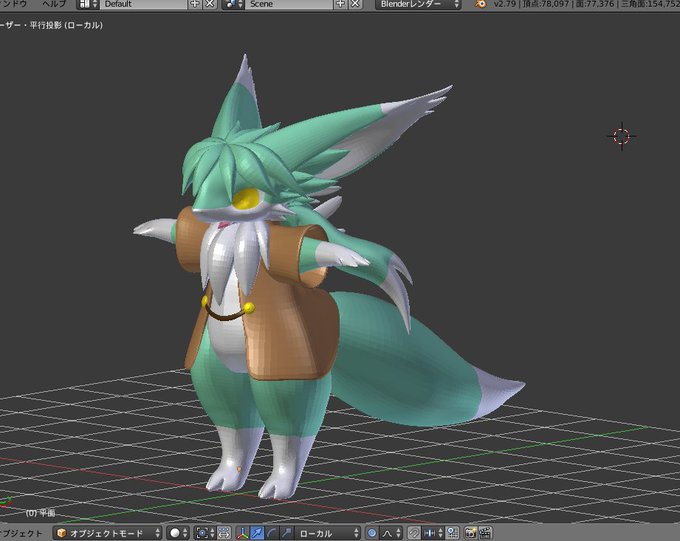The image size is (680, 541).
Task: Open the Window (ウィンドウ) menu
Action: [13, 4]
